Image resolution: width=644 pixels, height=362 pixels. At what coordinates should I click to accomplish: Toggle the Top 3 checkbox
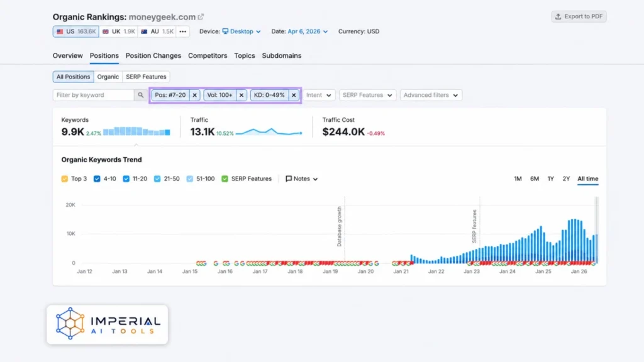65,179
